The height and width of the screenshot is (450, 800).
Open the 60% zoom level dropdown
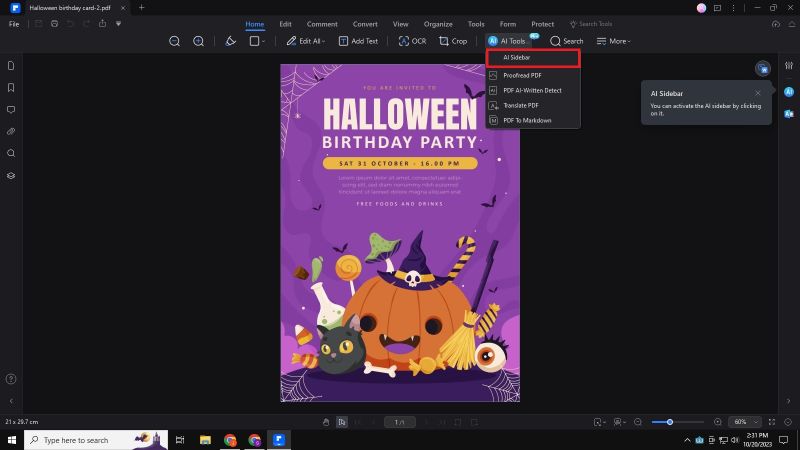(744, 422)
